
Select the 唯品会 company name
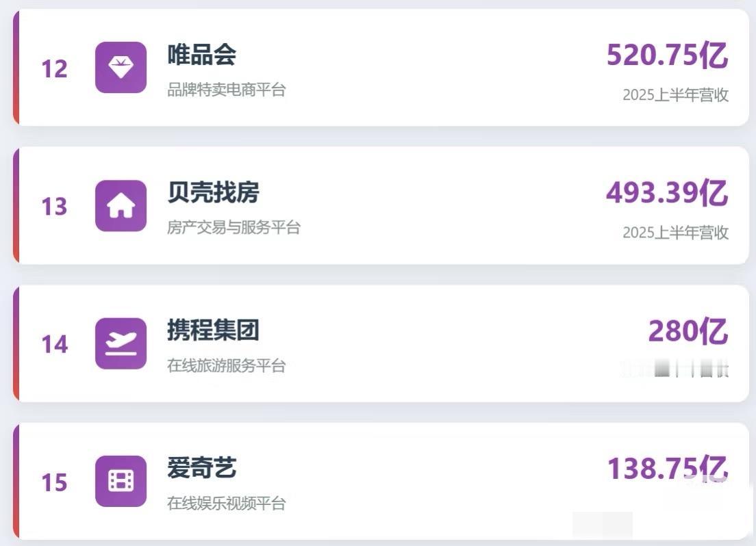coord(201,55)
